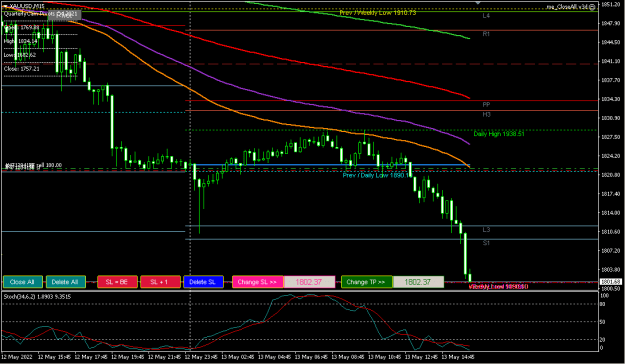625x364 pixels.
Task: Click the chart shift triangle marker at top
Action: (478, 3)
